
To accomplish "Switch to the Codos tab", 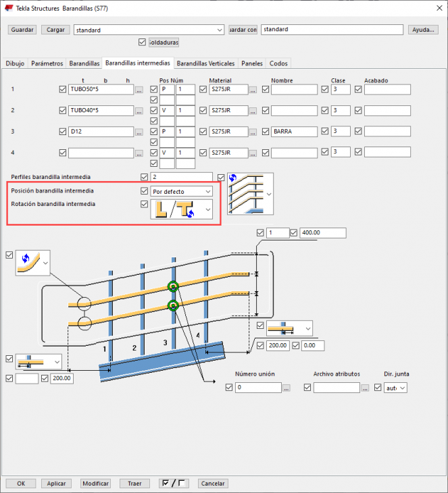I will click(x=278, y=63).
